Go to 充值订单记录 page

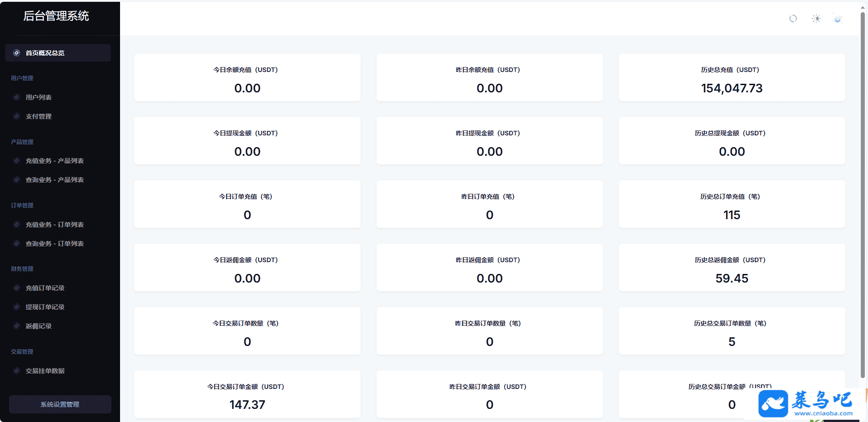[45, 288]
